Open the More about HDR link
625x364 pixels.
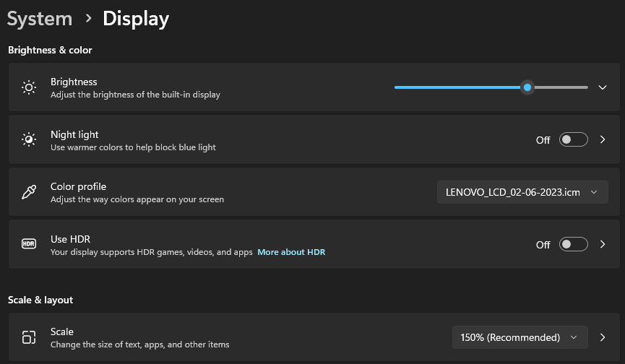coord(291,252)
